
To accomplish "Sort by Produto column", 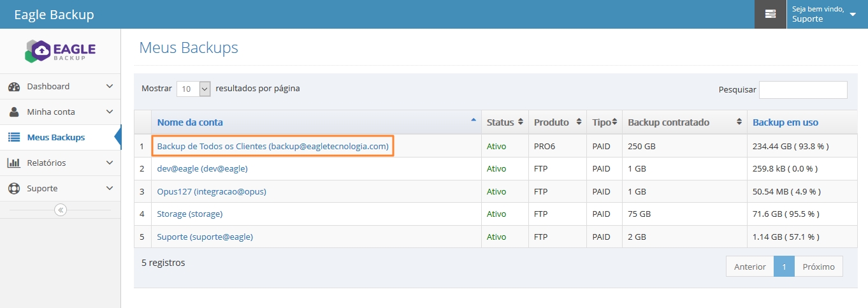I will pyautogui.click(x=558, y=122).
